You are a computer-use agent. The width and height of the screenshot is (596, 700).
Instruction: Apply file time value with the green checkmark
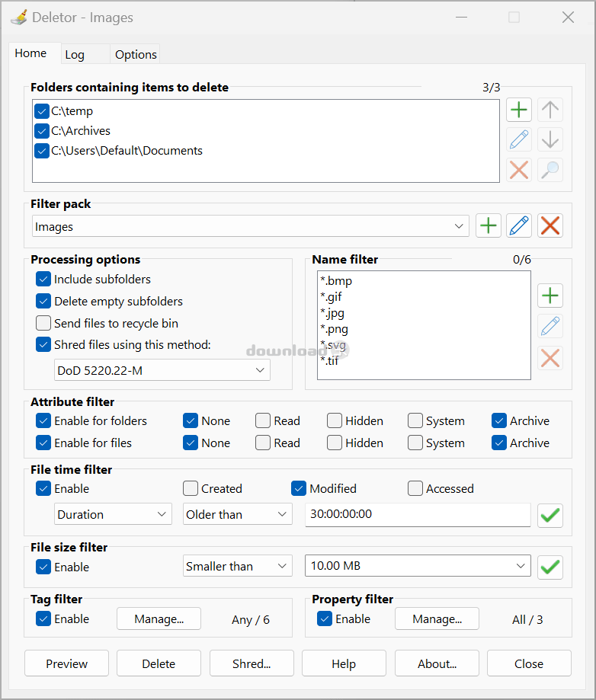tap(550, 516)
